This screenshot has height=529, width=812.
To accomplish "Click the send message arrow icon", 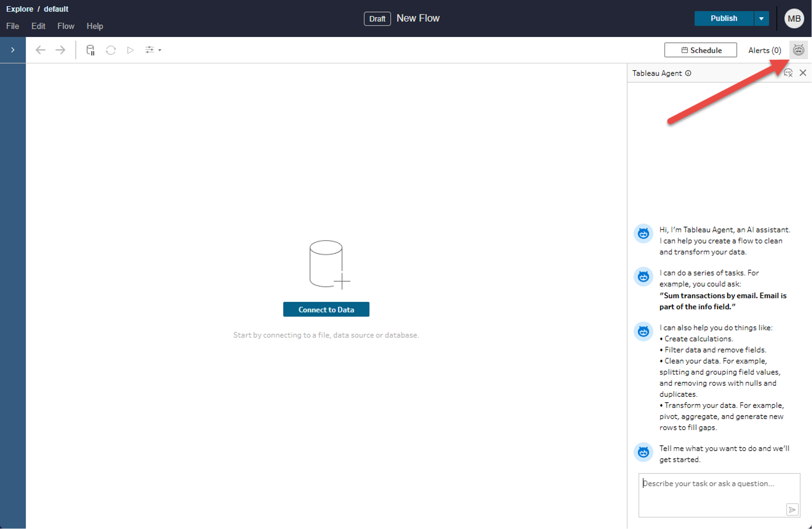I will click(792, 509).
